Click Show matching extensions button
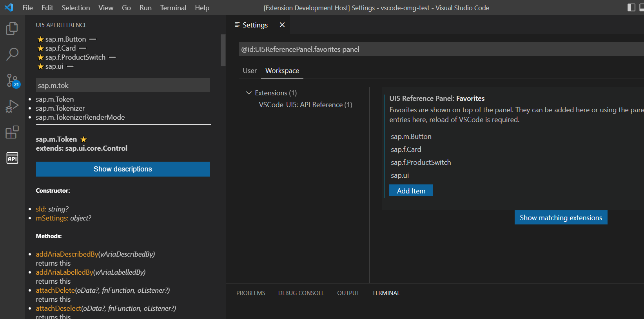 click(561, 218)
